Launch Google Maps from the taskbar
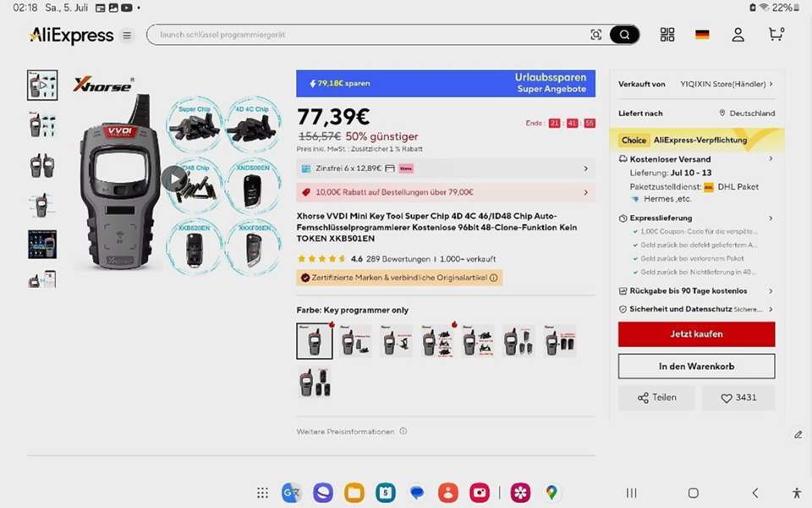This screenshot has width=812, height=508. click(x=551, y=493)
